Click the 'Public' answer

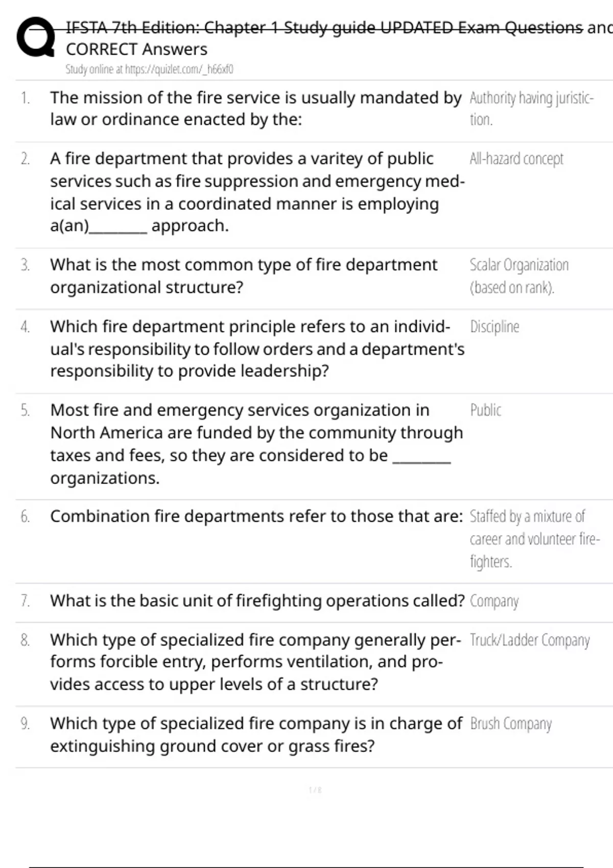point(485,411)
